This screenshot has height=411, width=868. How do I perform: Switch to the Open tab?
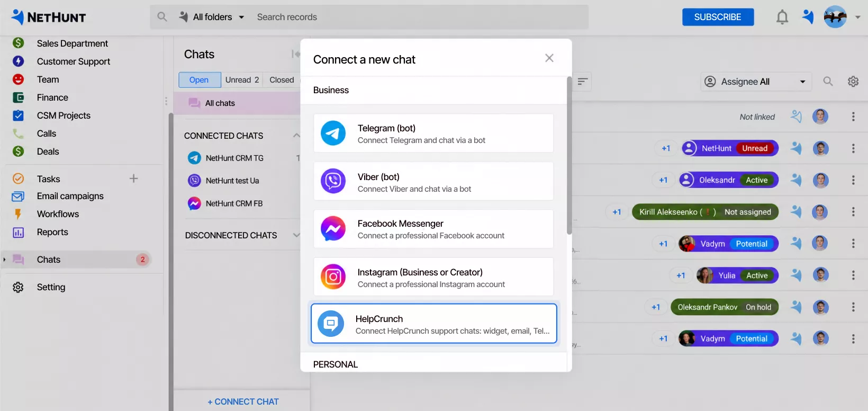coord(199,80)
